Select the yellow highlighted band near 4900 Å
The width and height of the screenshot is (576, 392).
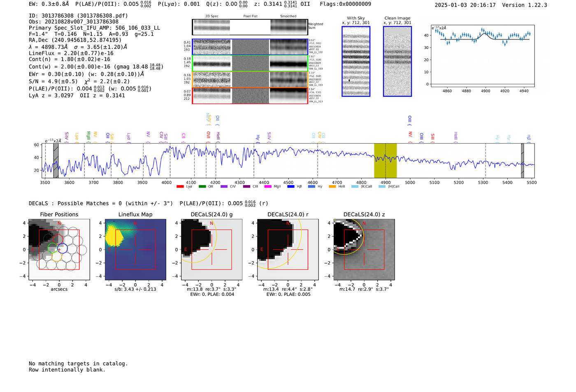click(x=385, y=160)
